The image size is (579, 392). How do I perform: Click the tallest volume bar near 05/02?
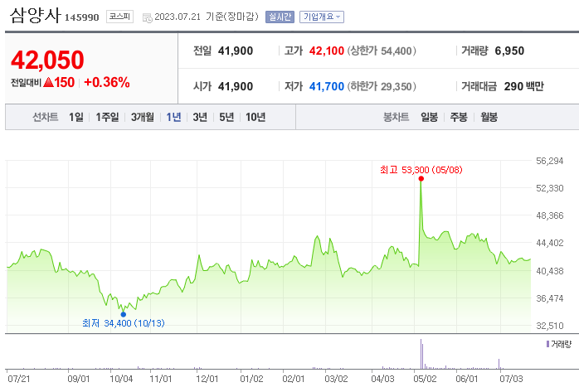421,354
